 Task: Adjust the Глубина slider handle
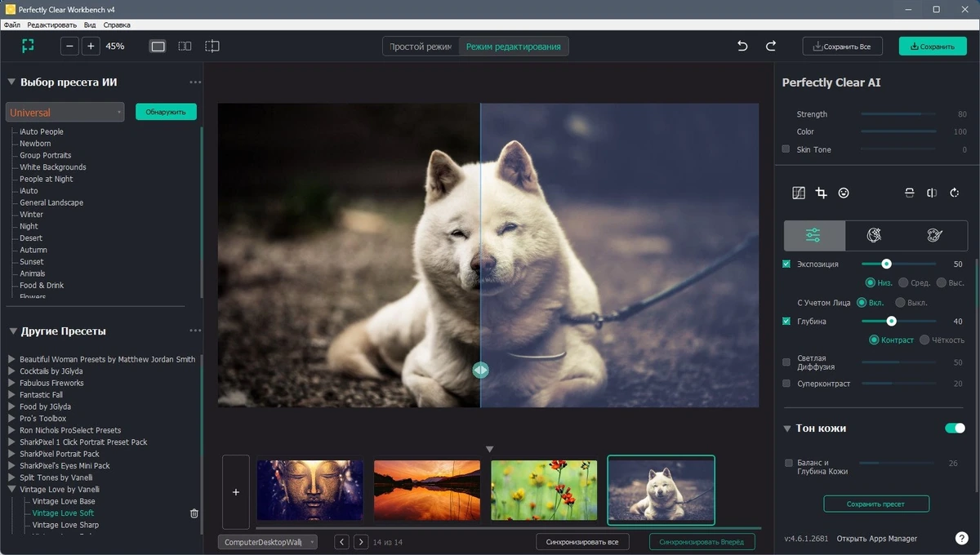coord(892,322)
